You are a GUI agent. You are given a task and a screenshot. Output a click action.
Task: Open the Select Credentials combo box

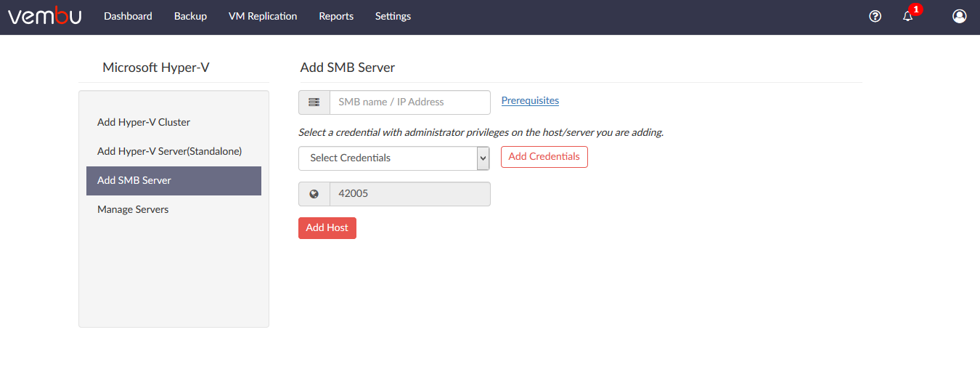click(394, 158)
